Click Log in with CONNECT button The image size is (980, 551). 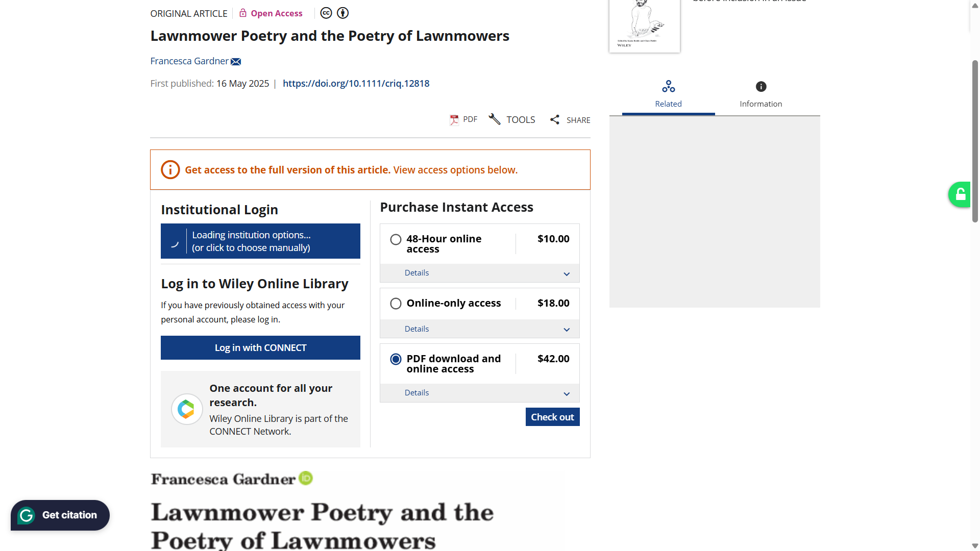coord(260,348)
